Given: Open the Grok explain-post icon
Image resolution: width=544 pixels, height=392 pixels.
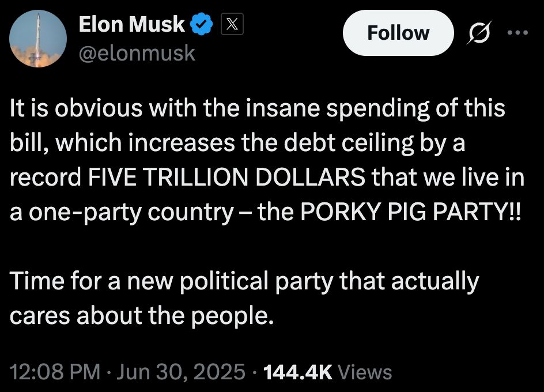Looking at the screenshot, I should tap(479, 33).
